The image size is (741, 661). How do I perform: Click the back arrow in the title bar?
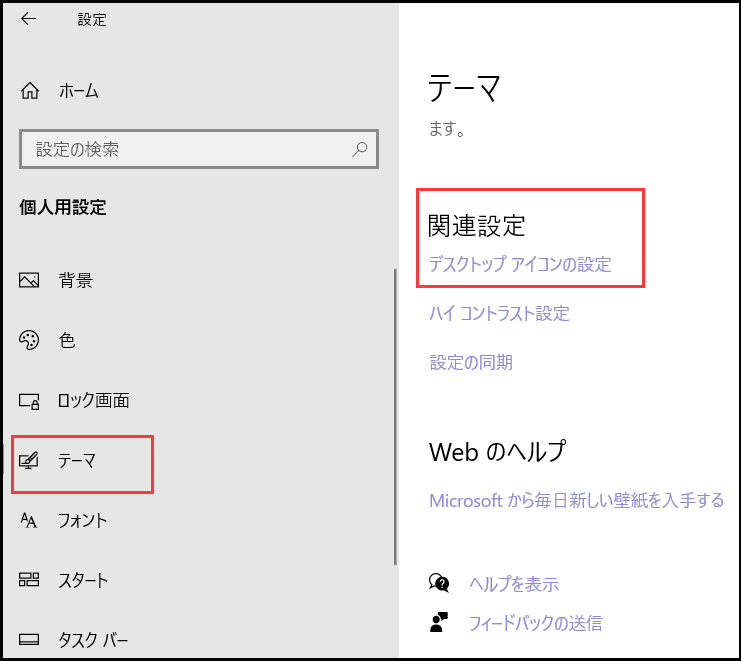pos(28,19)
